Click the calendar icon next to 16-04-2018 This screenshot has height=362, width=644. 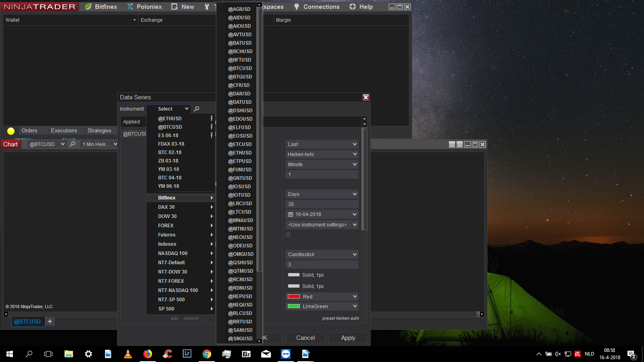point(291,215)
